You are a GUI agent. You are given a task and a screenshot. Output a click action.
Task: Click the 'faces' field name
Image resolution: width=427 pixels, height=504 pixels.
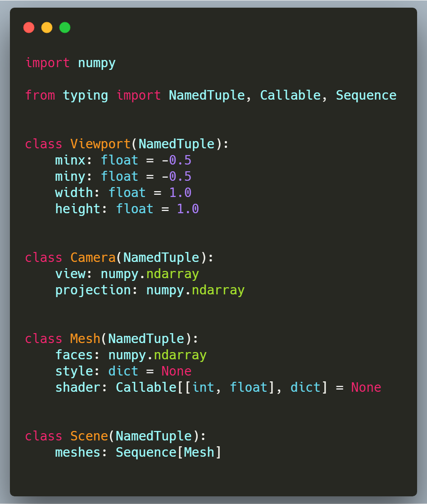74,355
